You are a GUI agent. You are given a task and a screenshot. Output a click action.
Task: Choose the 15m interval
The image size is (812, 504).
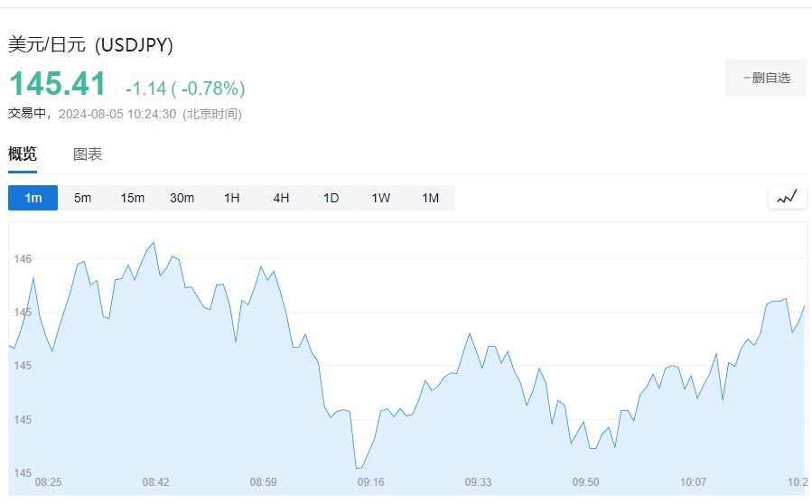pos(133,198)
